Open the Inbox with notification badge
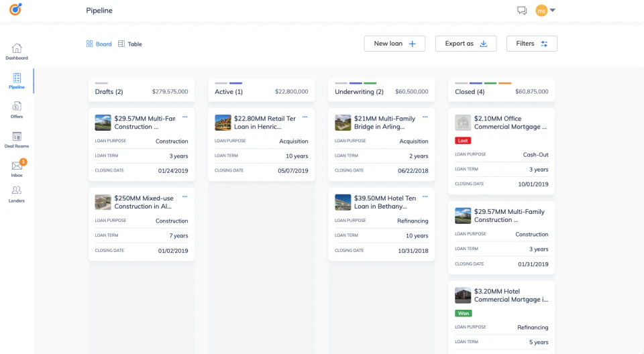The image size is (644, 354). [17, 168]
